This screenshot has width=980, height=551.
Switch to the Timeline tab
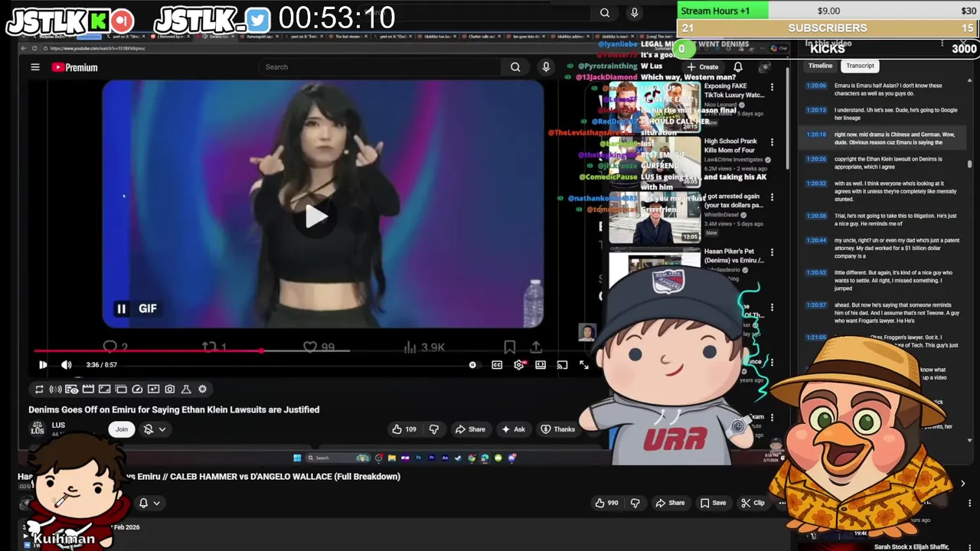coord(820,66)
